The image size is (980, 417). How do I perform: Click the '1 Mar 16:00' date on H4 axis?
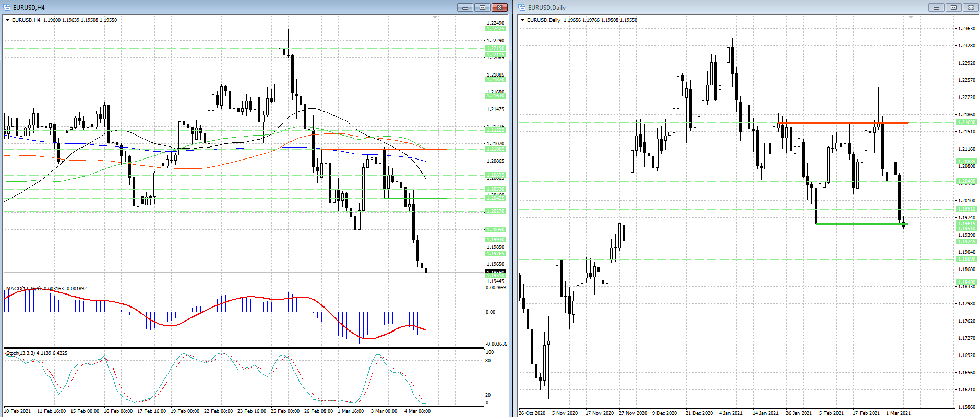pos(351,411)
